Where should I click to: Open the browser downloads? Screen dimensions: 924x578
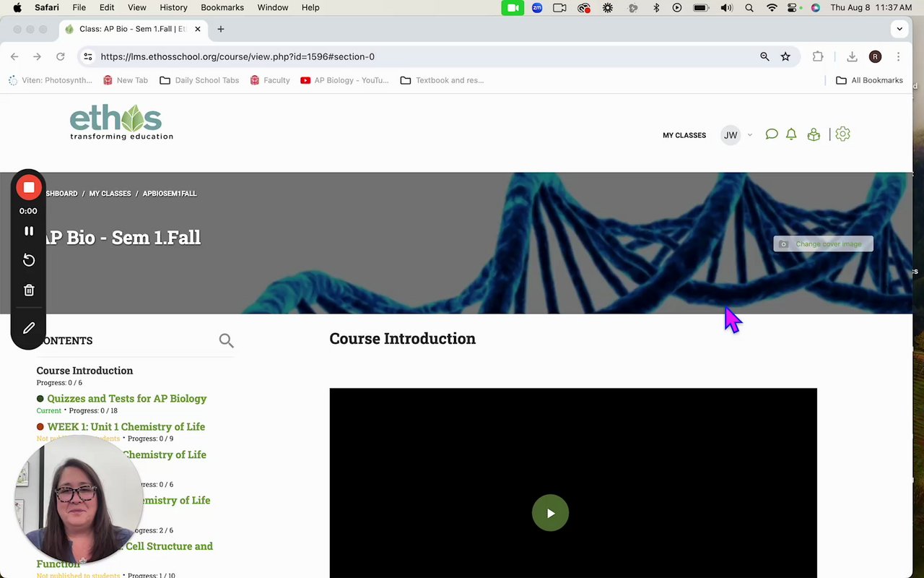(x=852, y=56)
